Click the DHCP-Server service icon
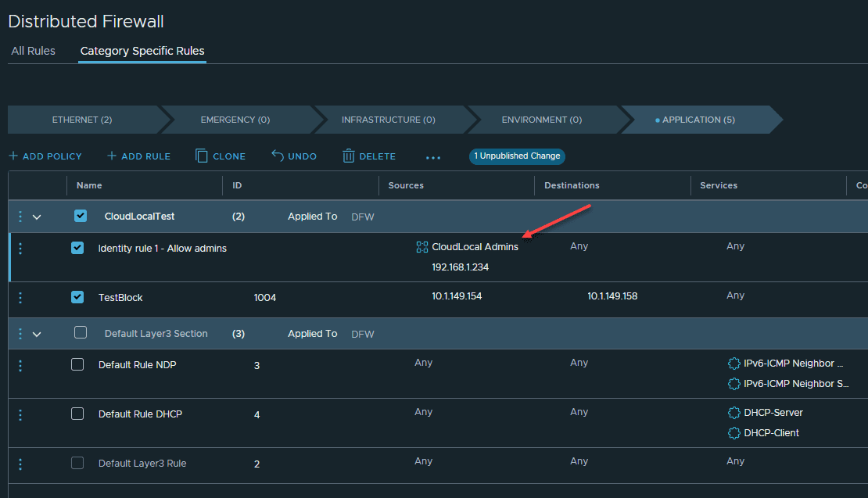Screen dimensions: 868x498 point(733,413)
